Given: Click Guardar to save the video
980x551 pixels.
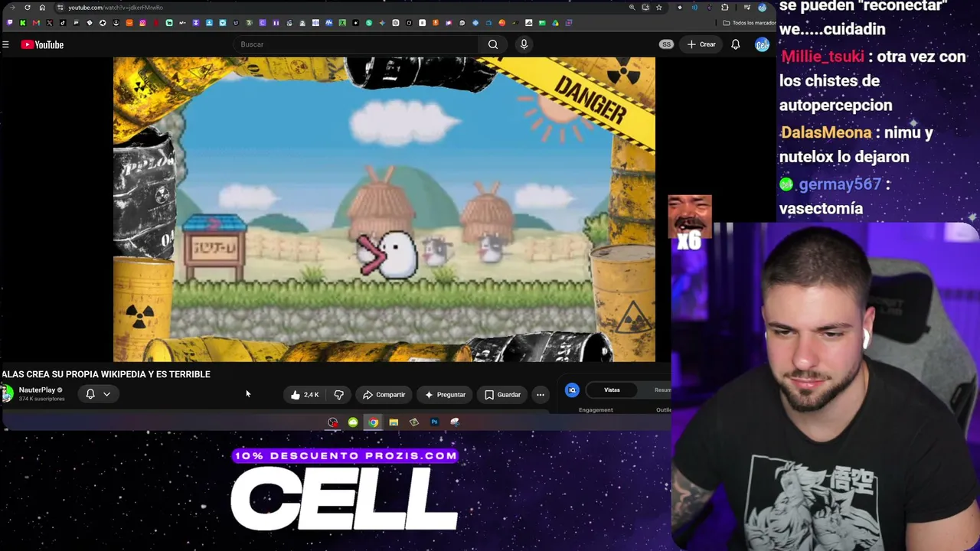Looking at the screenshot, I should [502, 395].
